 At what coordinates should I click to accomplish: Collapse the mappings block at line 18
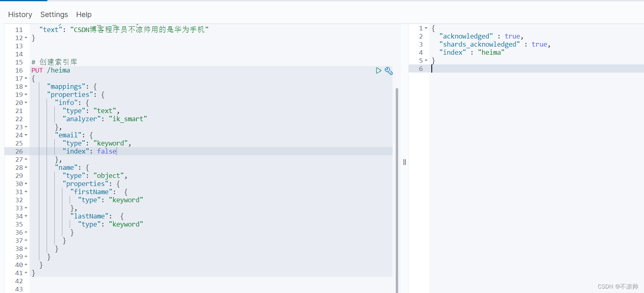(x=26, y=86)
